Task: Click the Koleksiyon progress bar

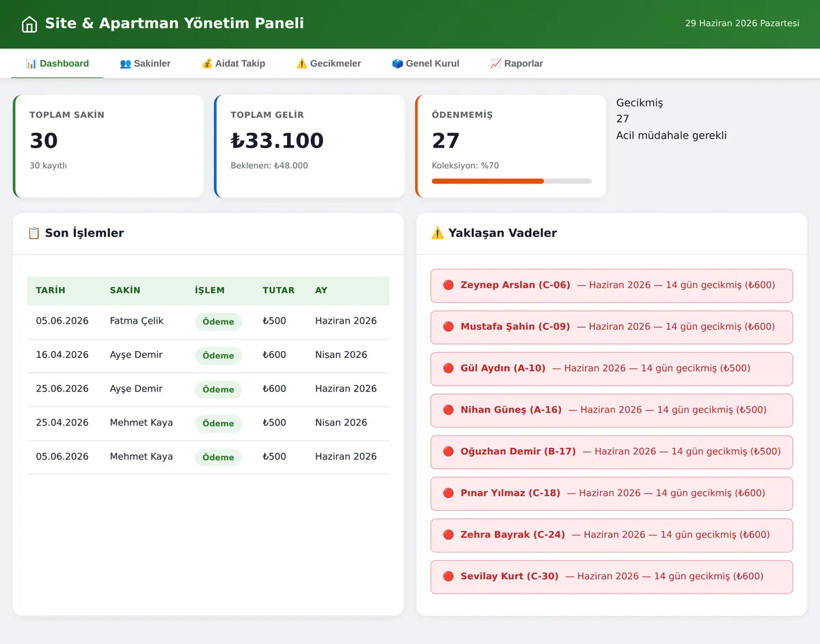Action: click(512, 181)
